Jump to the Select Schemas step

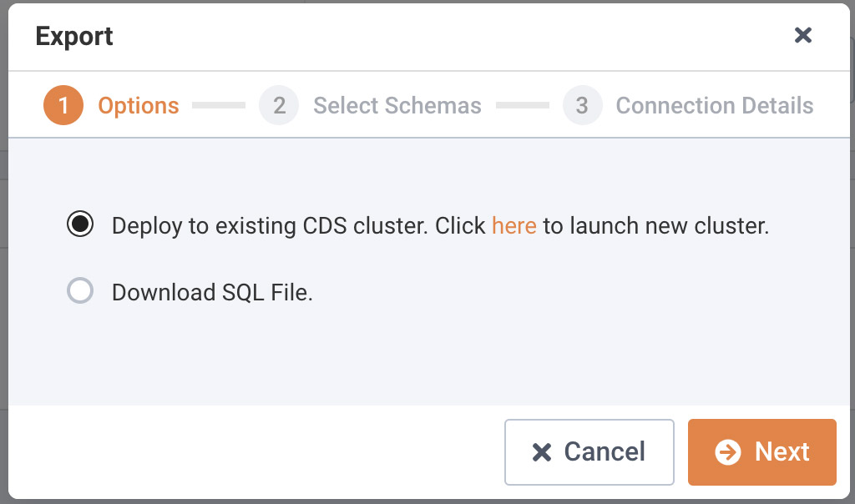click(397, 106)
